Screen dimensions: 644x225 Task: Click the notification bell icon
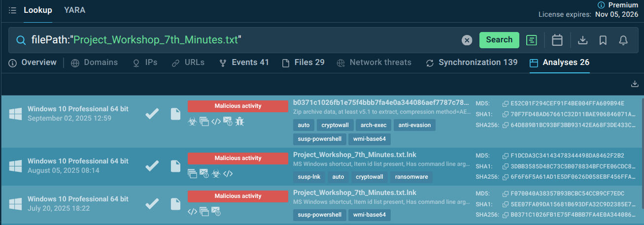pyautogui.click(x=623, y=40)
